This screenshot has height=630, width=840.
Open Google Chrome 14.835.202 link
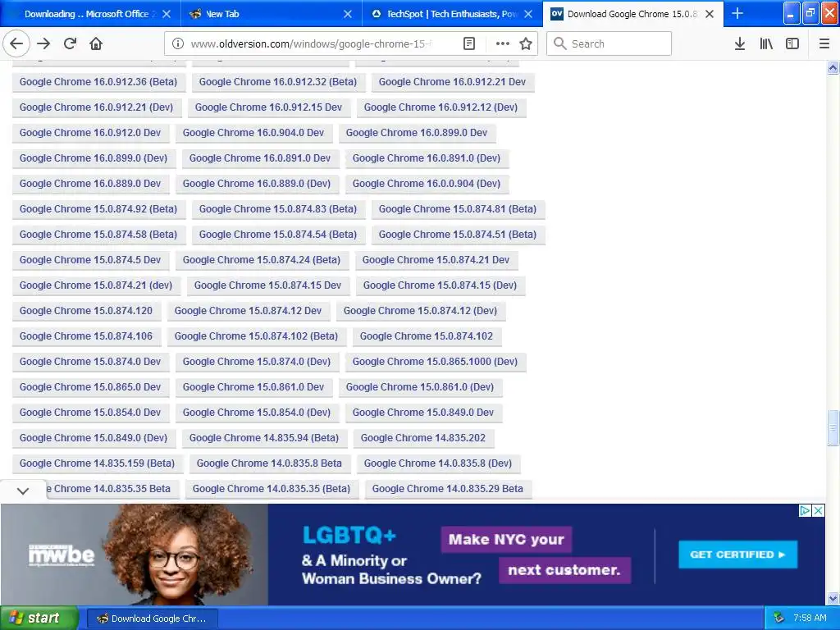423,438
